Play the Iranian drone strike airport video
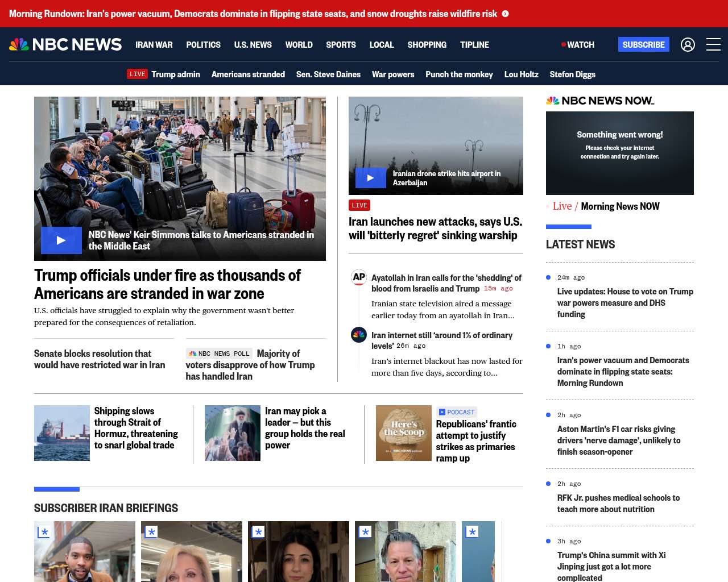Screen dimensions: 728x582 (371, 178)
